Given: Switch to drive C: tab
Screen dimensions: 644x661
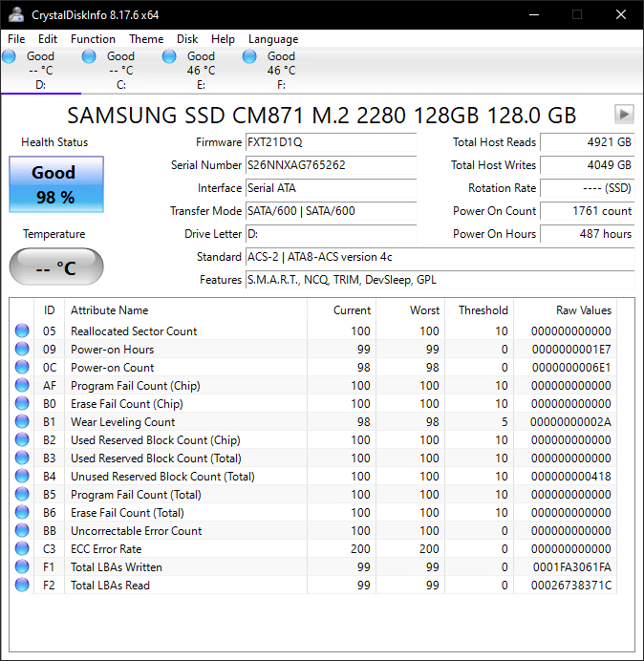Looking at the screenshot, I should (x=120, y=71).
